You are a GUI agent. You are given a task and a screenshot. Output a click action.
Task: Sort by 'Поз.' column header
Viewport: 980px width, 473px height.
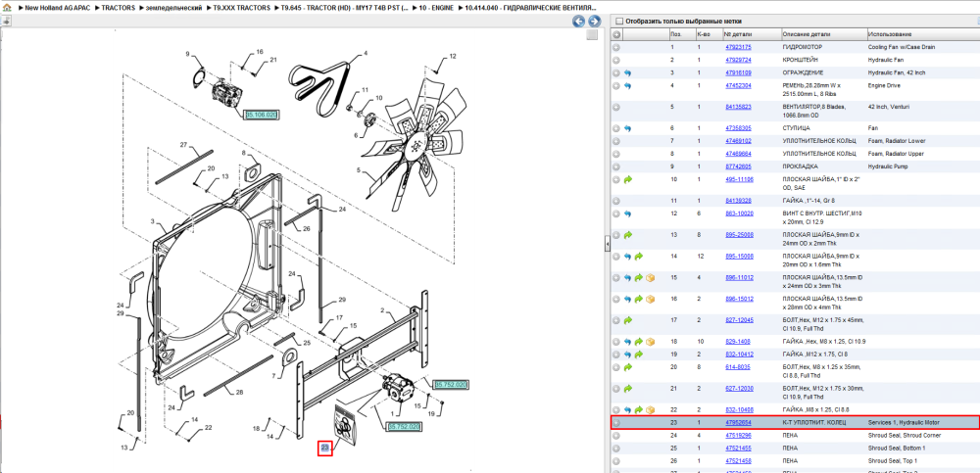(x=681, y=34)
